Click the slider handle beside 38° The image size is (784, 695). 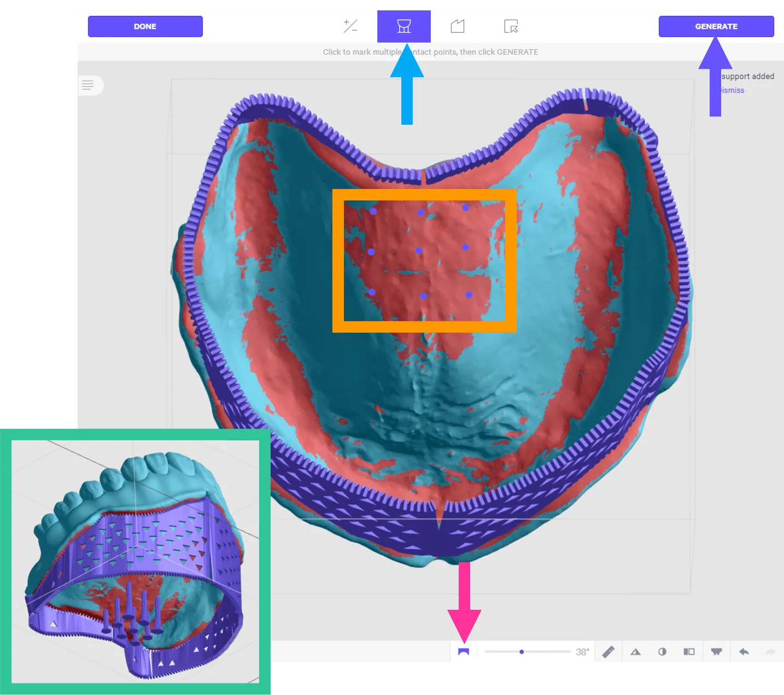(x=522, y=651)
